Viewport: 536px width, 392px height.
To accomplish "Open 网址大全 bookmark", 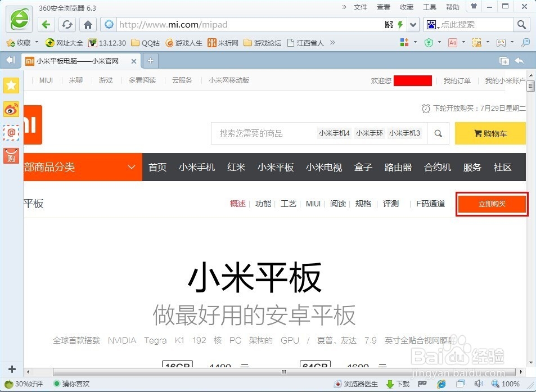I will point(64,43).
